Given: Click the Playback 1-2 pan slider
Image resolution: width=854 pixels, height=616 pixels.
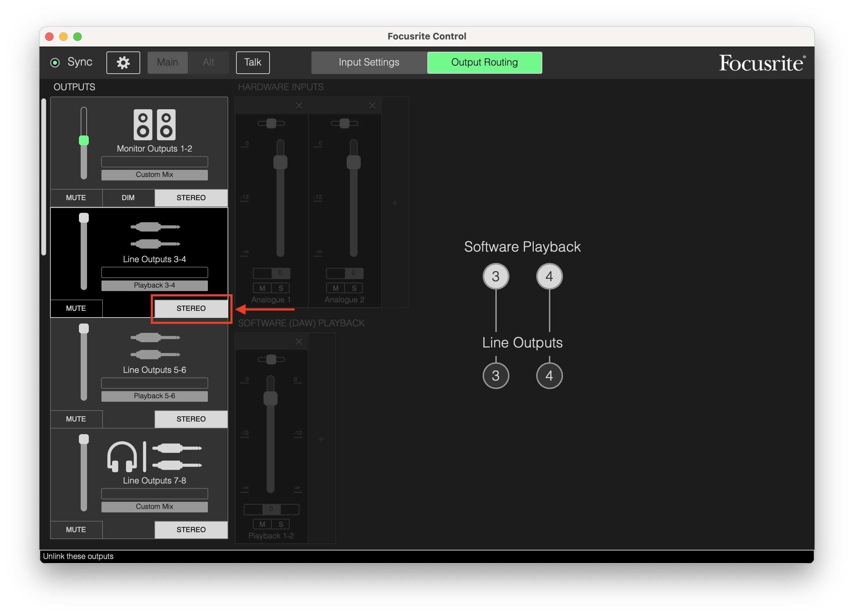Looking at the screenshot, I should click(x=271, y=359).
